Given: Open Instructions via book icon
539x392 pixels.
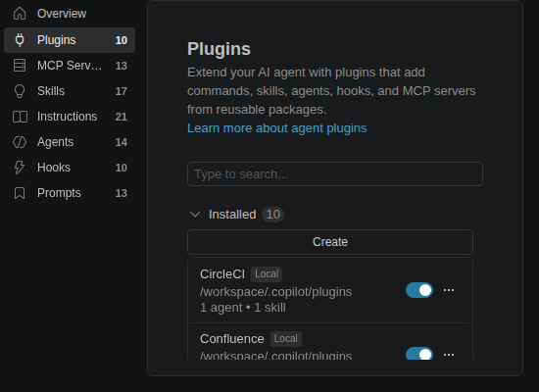Looking at the screenshot, I should pyautogui.click(x=20, y=117).
